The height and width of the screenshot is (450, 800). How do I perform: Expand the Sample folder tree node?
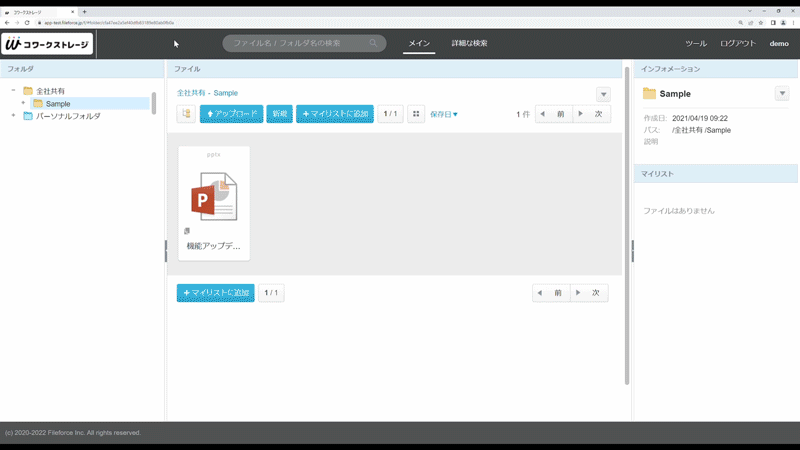[23, 103]
